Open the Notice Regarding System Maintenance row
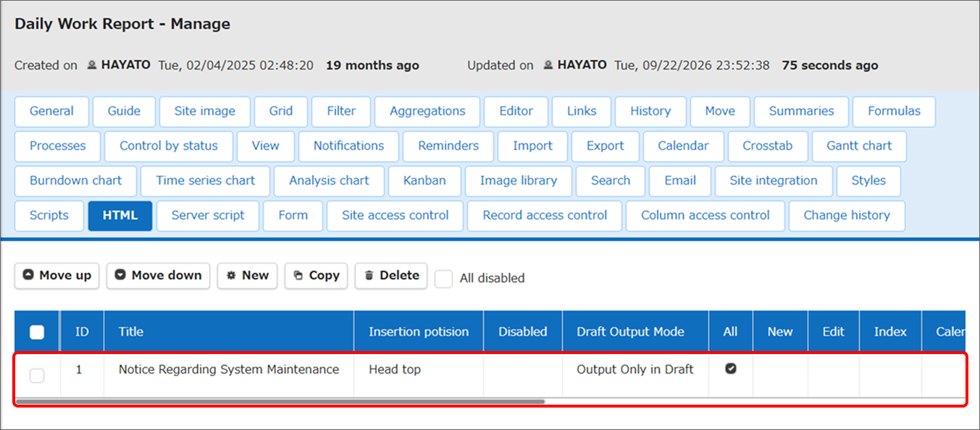980x430 pixels. point(491,375)
